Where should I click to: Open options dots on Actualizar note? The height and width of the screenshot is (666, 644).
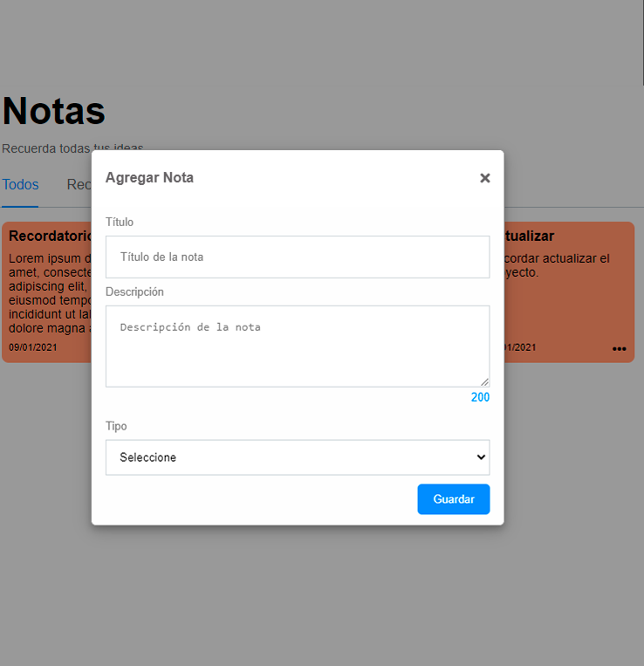click(619, 349)
